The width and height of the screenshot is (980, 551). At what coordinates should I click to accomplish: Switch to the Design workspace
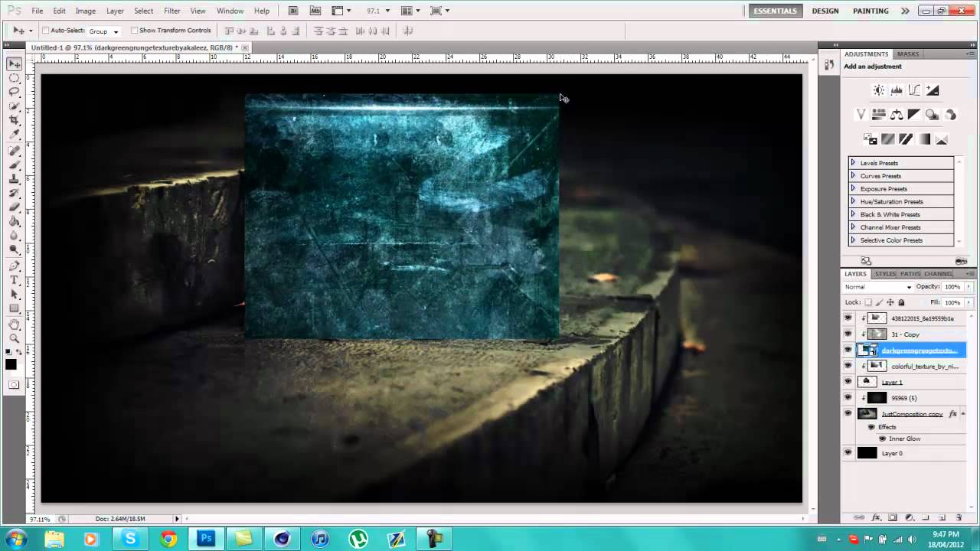[x=825, y=11]
